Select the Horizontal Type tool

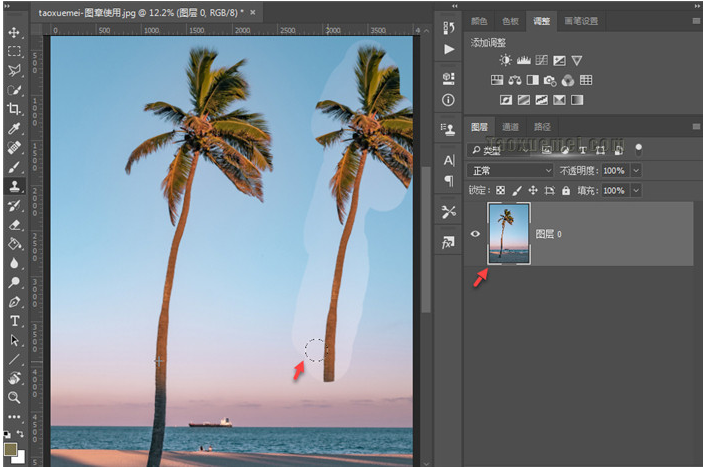coord(14,321)
